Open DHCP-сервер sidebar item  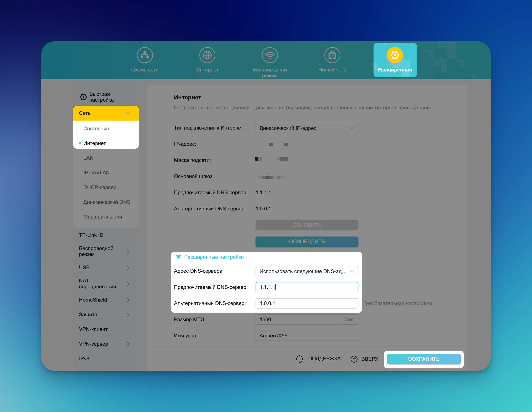[x=100, y=187]
